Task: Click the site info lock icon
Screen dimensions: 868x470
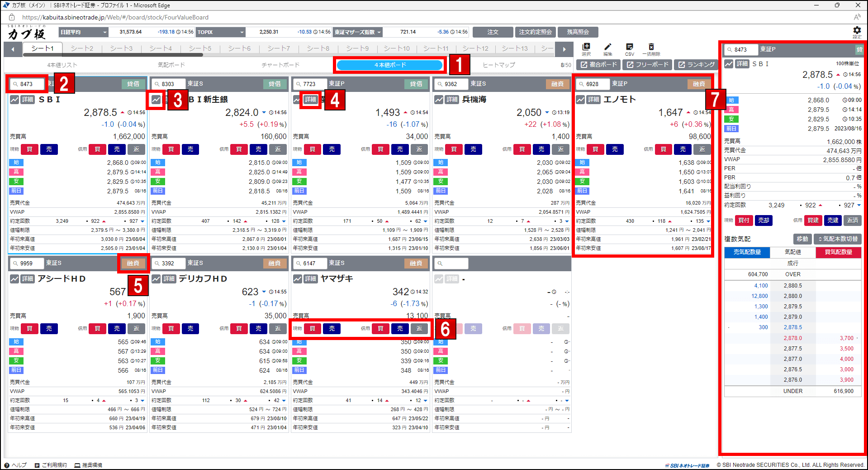Action: pos(12,17)
